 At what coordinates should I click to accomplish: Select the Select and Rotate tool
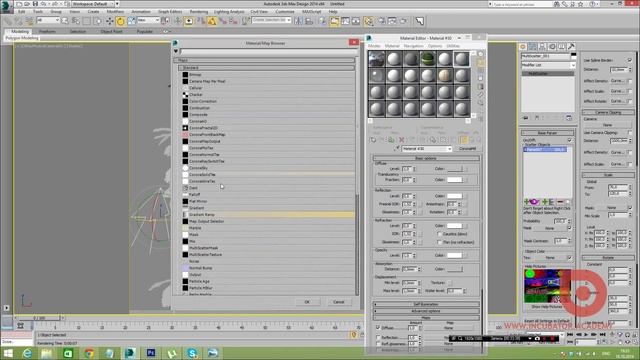point(120,21)
